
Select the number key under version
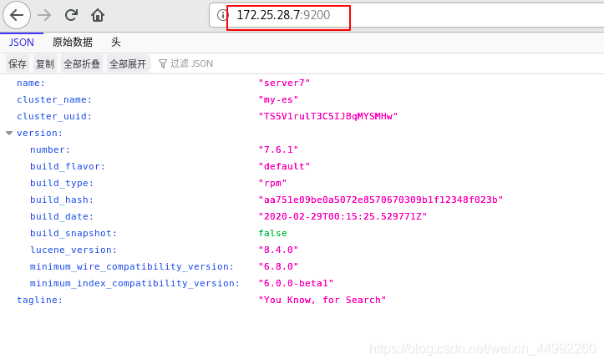[50, 150]
